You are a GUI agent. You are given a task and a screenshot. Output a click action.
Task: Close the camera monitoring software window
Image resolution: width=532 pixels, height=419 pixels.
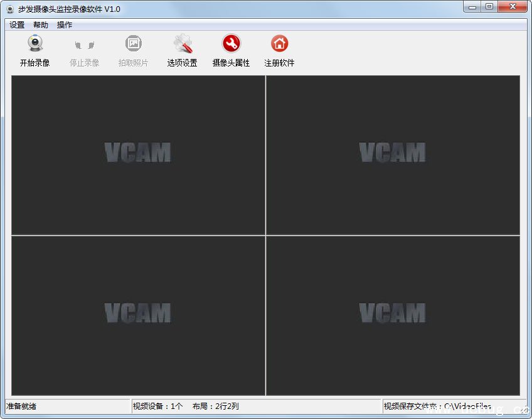coord(513,7)
